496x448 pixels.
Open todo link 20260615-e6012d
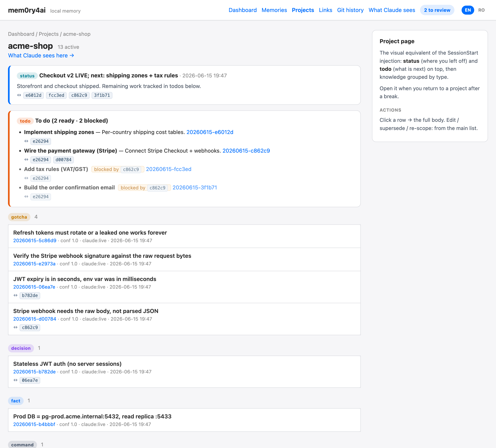(210, 132)
